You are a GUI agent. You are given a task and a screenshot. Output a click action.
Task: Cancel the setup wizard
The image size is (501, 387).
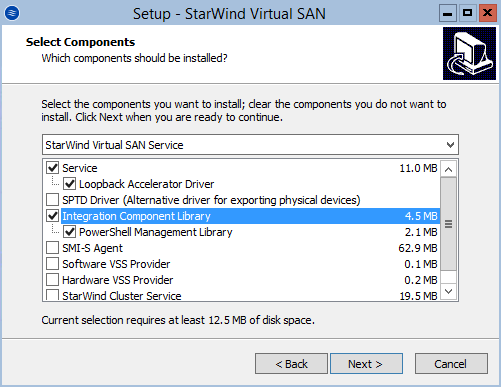451,364
